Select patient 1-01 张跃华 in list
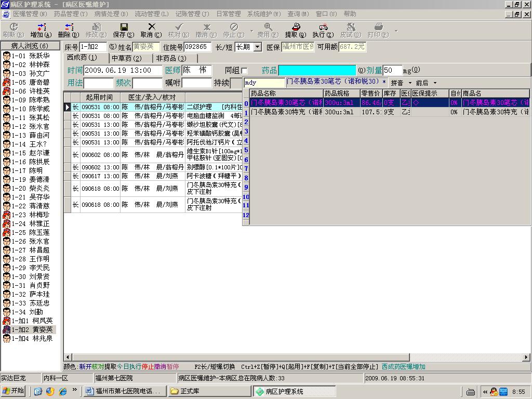 31,56
